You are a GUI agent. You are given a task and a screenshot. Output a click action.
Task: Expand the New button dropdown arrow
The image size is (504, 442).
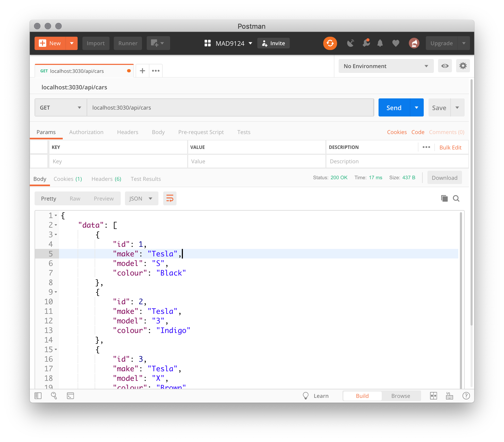click(72, 43)
